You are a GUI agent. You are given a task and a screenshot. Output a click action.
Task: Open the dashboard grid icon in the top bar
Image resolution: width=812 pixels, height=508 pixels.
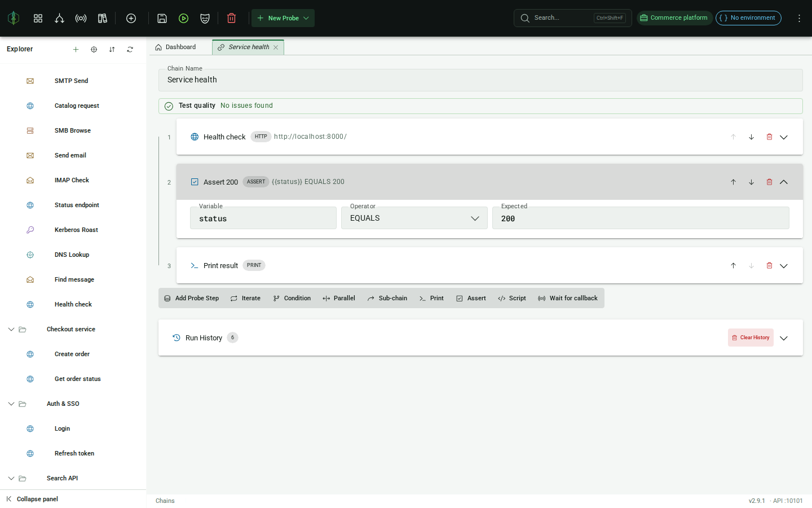[x=38, y=18]
